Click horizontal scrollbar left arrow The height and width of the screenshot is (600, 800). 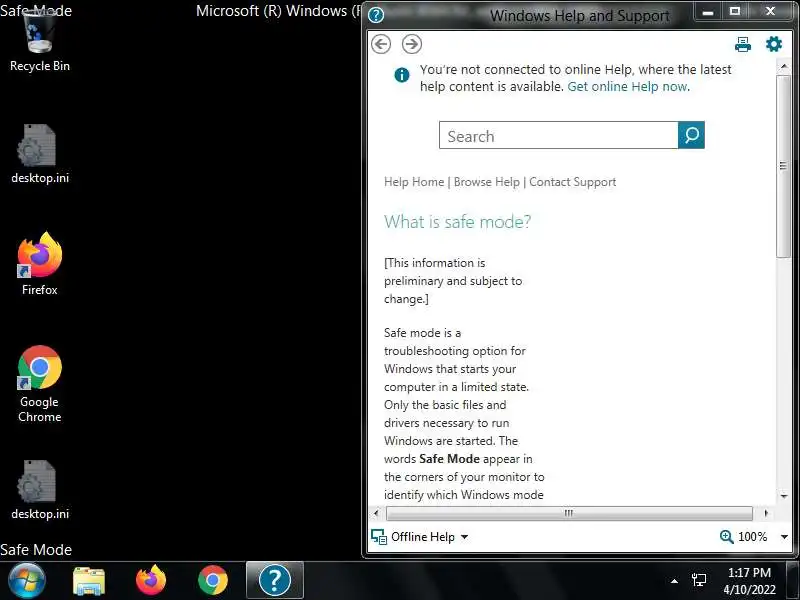[377, 513]
